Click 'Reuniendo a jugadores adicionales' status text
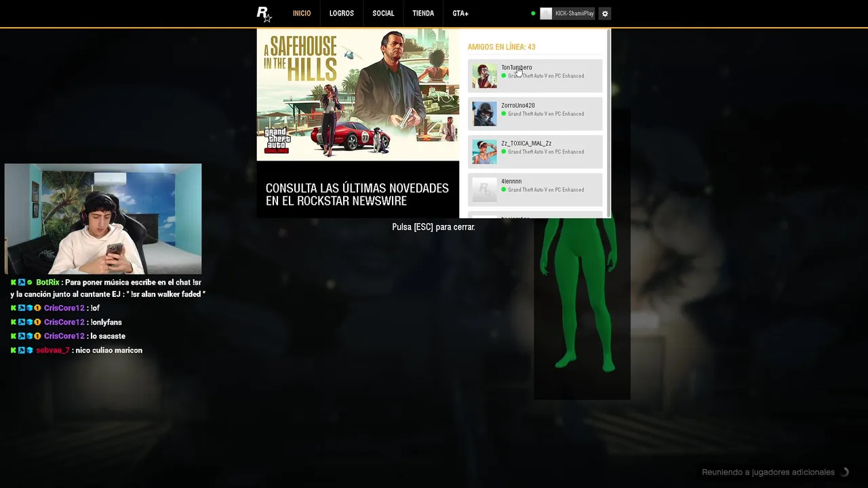 click(x=768, y=472)
